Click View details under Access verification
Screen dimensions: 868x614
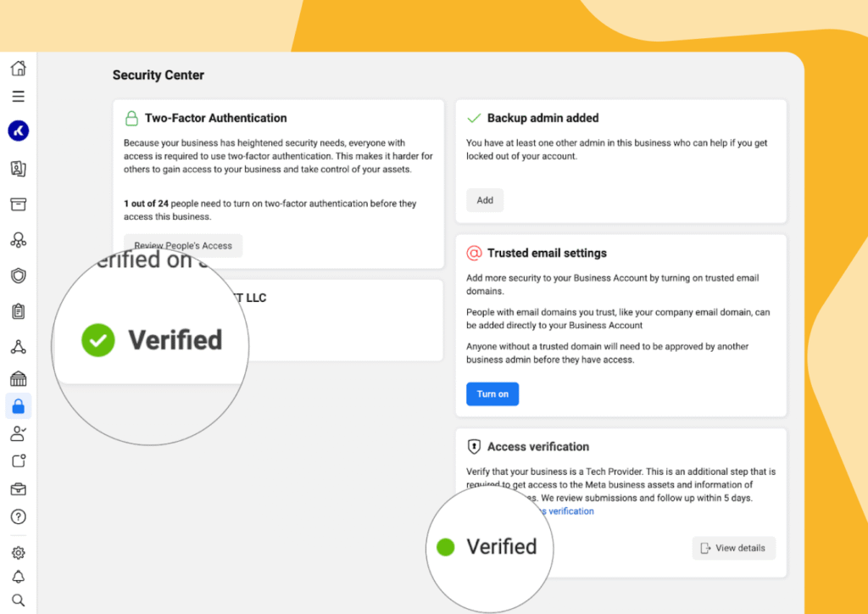pos(732,548)
